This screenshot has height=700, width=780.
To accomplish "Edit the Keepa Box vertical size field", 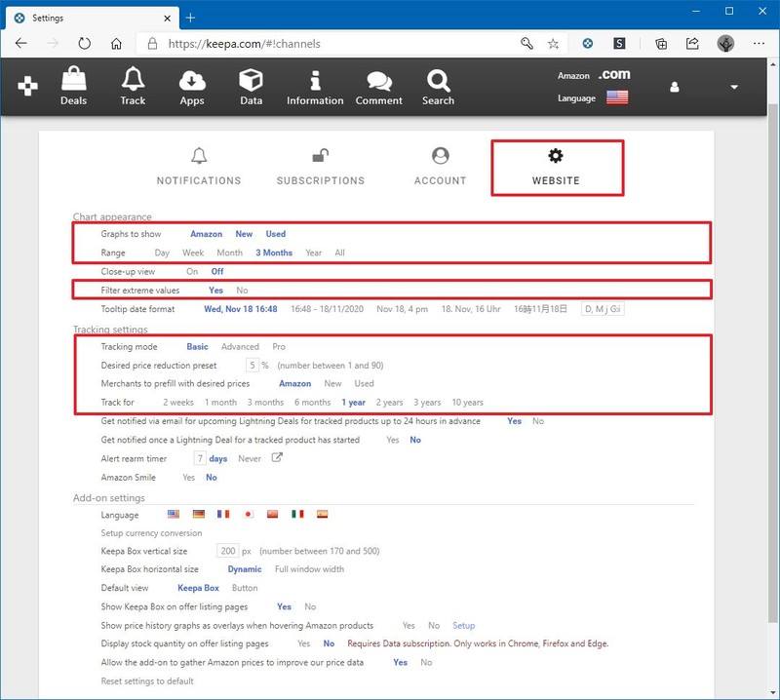I will pyautogui.click(x=228, y=551).
